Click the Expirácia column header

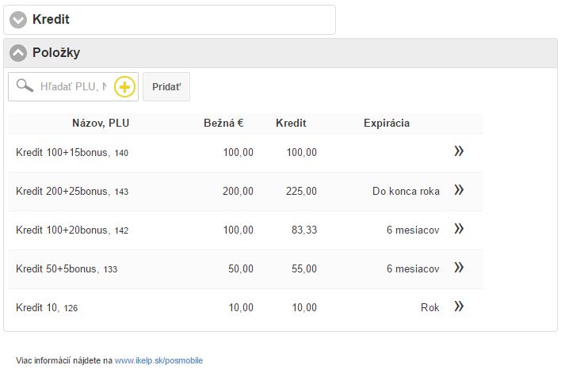click(387, 123)
